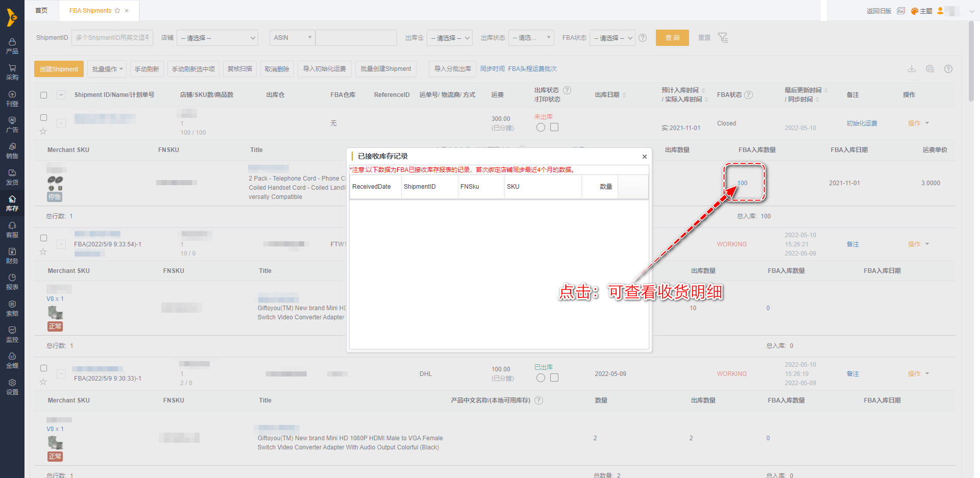Check the second shipment FBA(2022/5/9 9:33:54)-1 checkbox

point(44,238)
